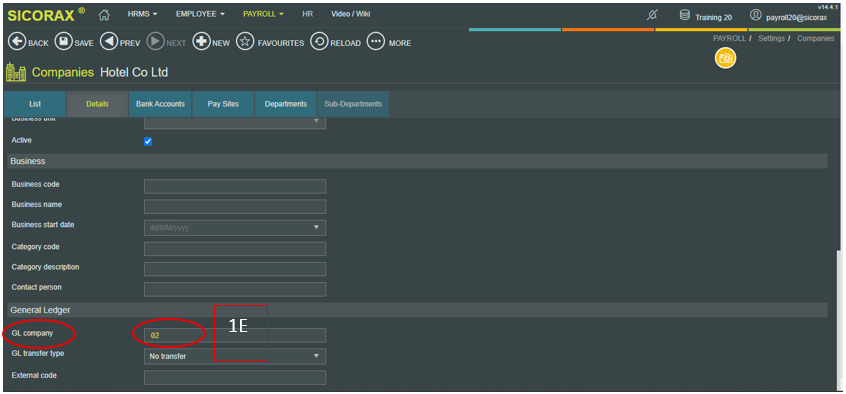Click the External code input field
The height and width of the screenshot is (394, 846).
235,377
